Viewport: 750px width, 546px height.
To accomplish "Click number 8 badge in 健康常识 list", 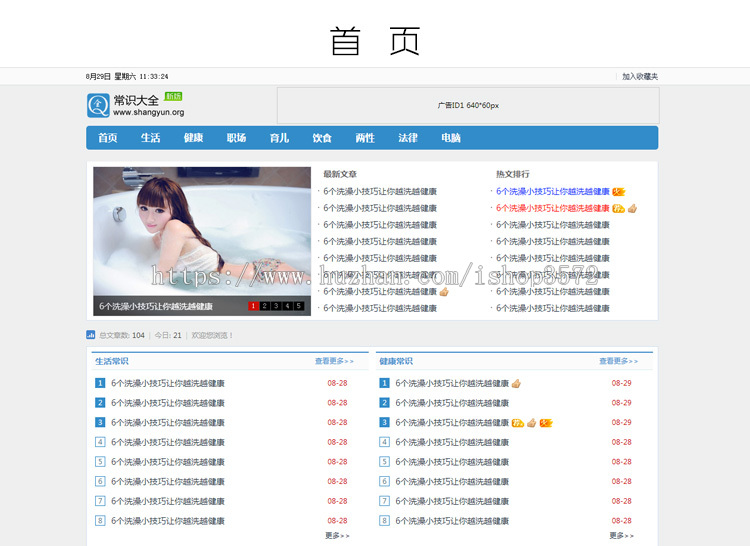I will [384, 520].
